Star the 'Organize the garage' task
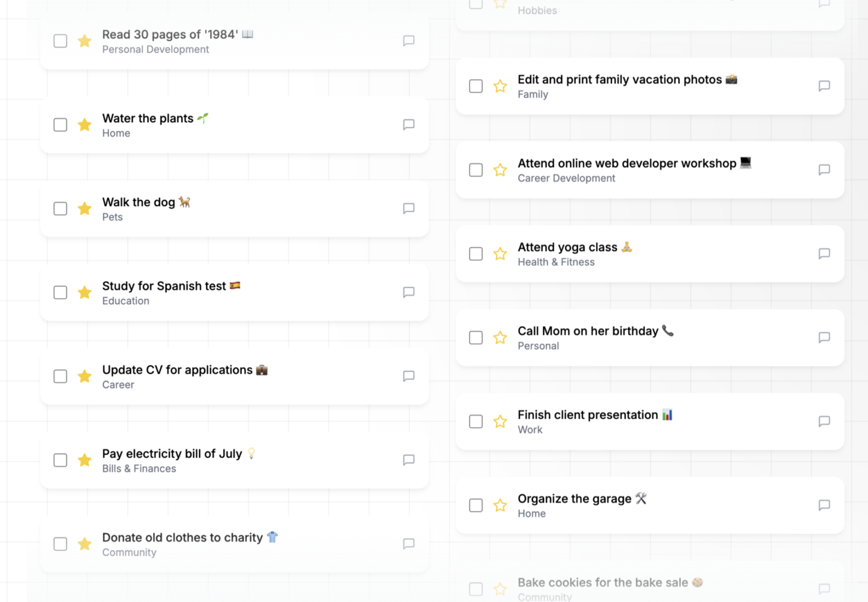The image size is (868, 602). 500,505
